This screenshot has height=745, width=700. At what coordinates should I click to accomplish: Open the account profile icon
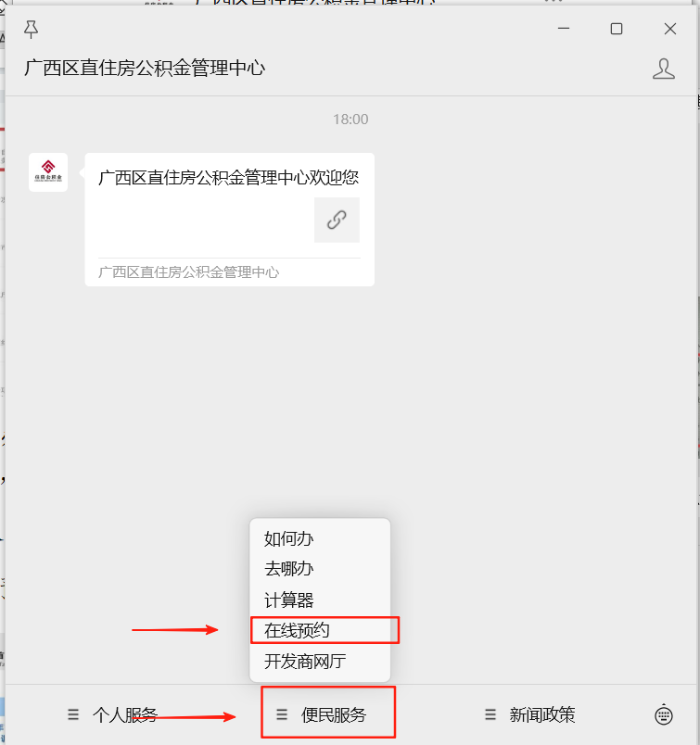point(664,69)
